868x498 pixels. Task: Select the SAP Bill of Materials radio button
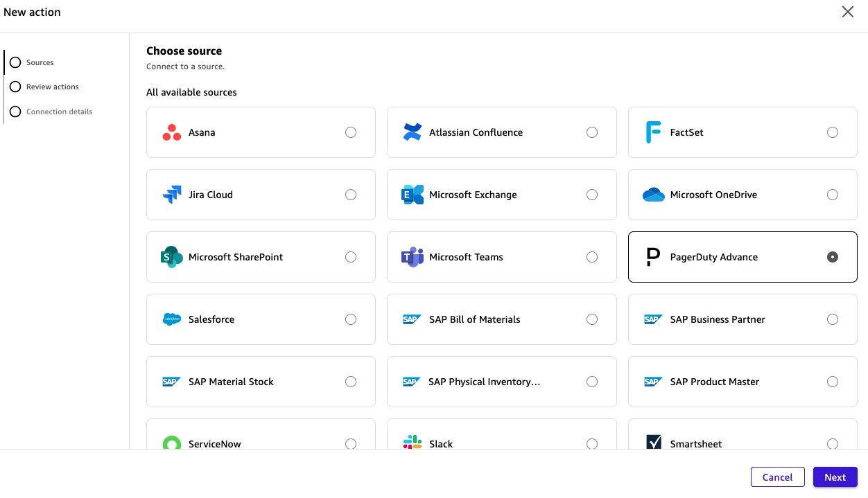pyautogui.click(x=592, y=319)
